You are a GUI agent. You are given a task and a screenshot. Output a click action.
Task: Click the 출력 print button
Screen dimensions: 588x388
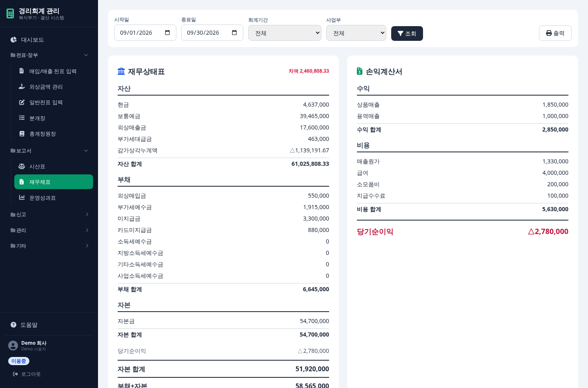click(555, 33)
